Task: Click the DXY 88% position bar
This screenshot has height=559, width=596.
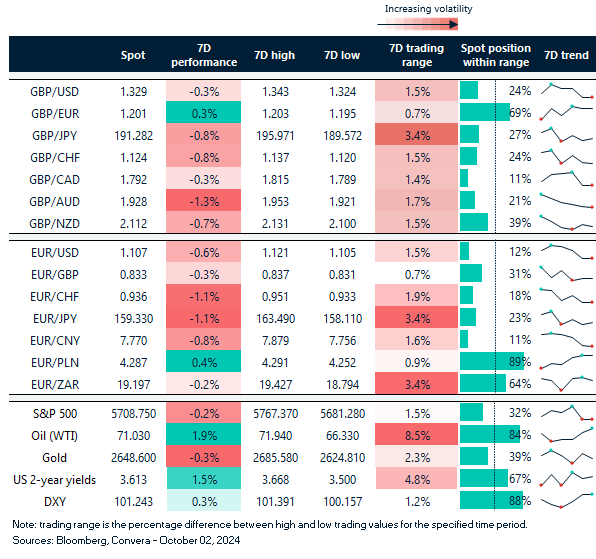Action: pos(491,500)
